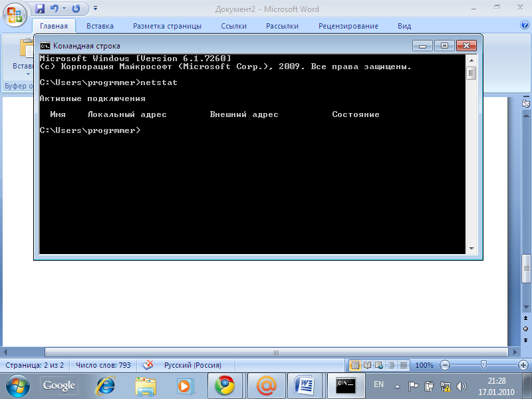The image size is (532, 399).
Task: Click Word vertical scrollbar up arrow
Action: tap(526, 116)
